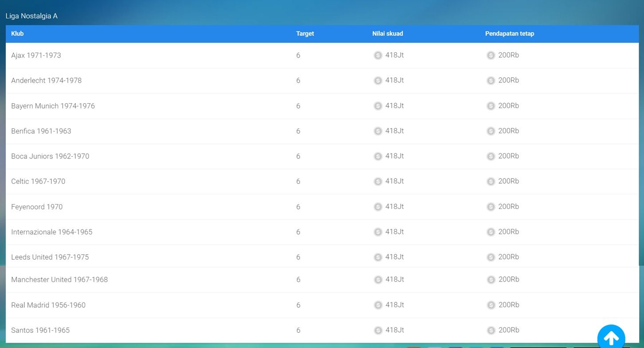
Task: Click the blue scroll-to-top arrow button
Action: (611, 338)
